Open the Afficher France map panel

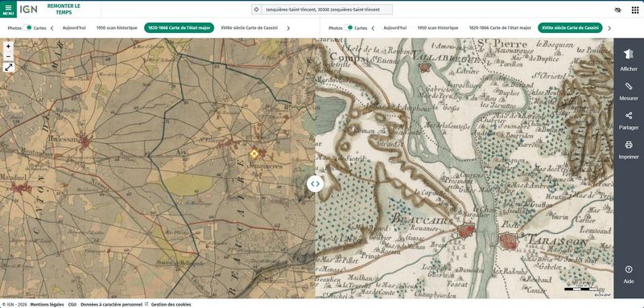tap(629, 60)
